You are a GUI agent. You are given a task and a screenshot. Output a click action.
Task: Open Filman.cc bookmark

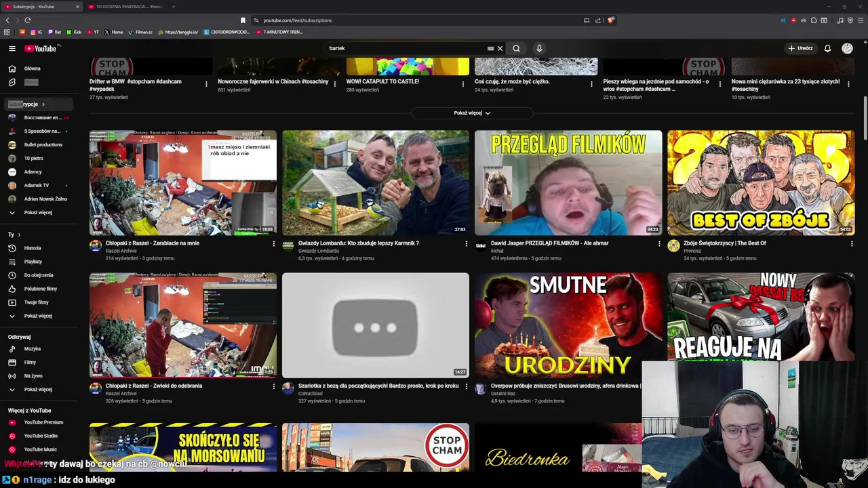click(140, 32)
